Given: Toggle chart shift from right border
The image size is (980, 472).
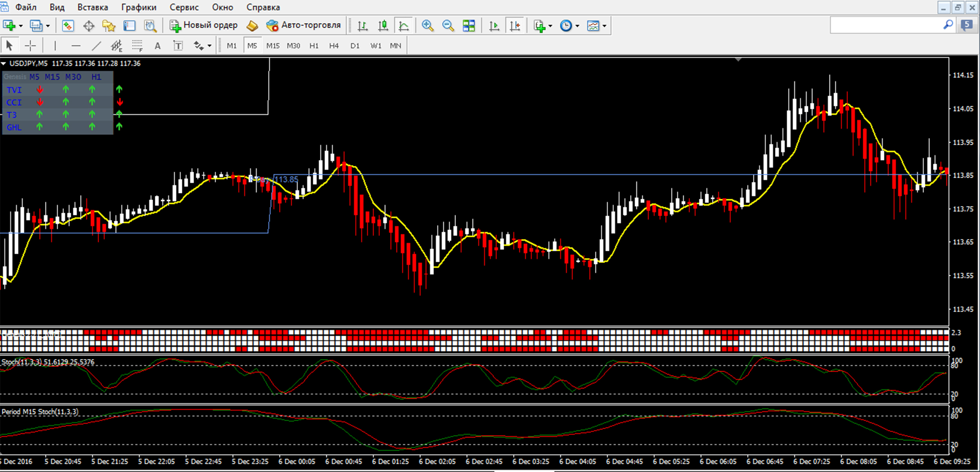Looking at the screenshot, I should [515, 26].
